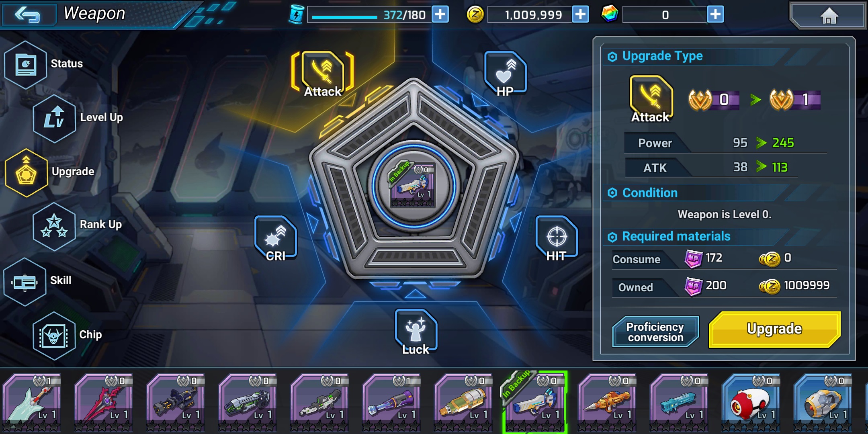Open Proficiency conversion
This screenshot has height=434, width=868.
coord(655,332)
